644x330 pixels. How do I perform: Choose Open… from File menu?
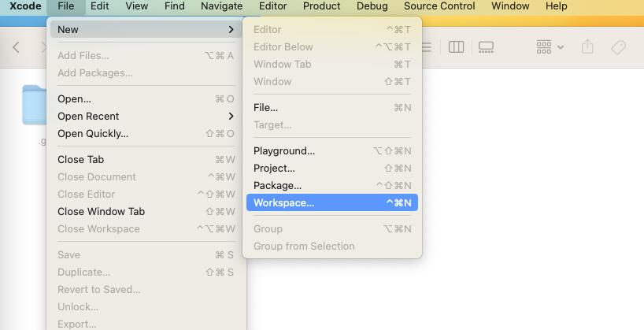pyautogui.click(x=146, y=99)
